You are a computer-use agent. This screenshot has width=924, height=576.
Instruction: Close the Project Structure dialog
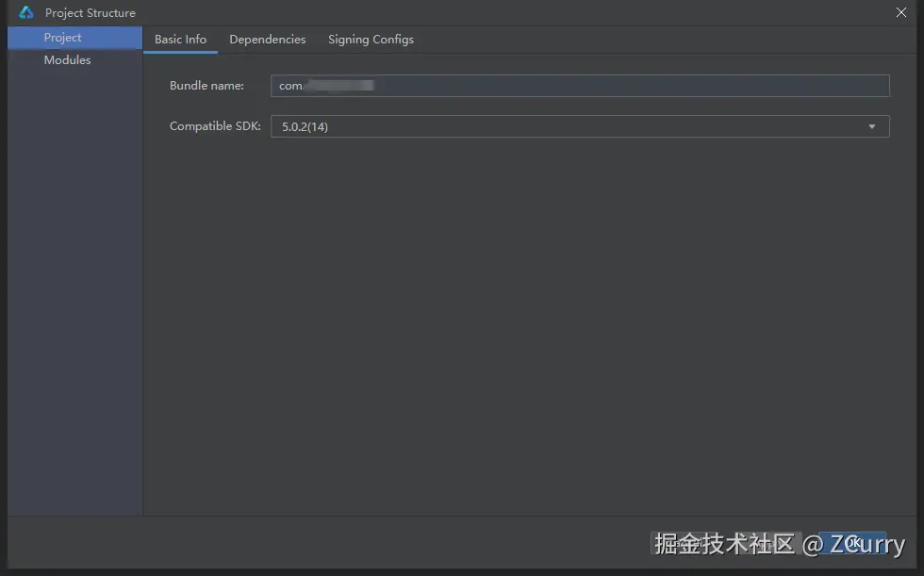pyautogui.click(x=901, y=12)
